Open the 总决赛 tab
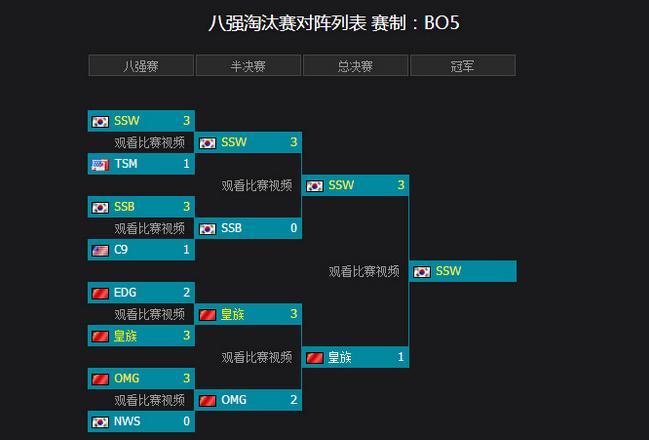 coord(355,66)
